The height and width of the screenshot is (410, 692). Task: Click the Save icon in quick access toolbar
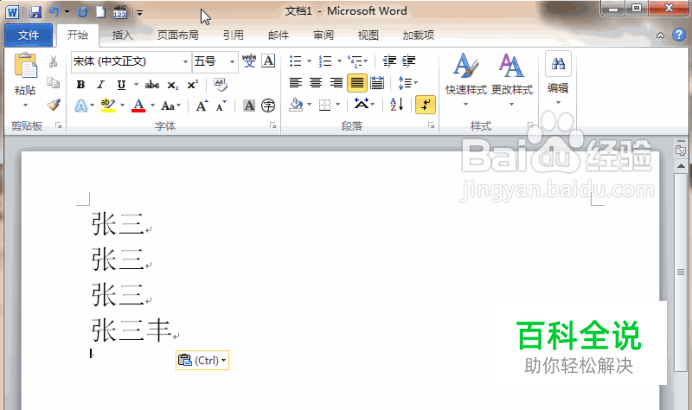35,12
